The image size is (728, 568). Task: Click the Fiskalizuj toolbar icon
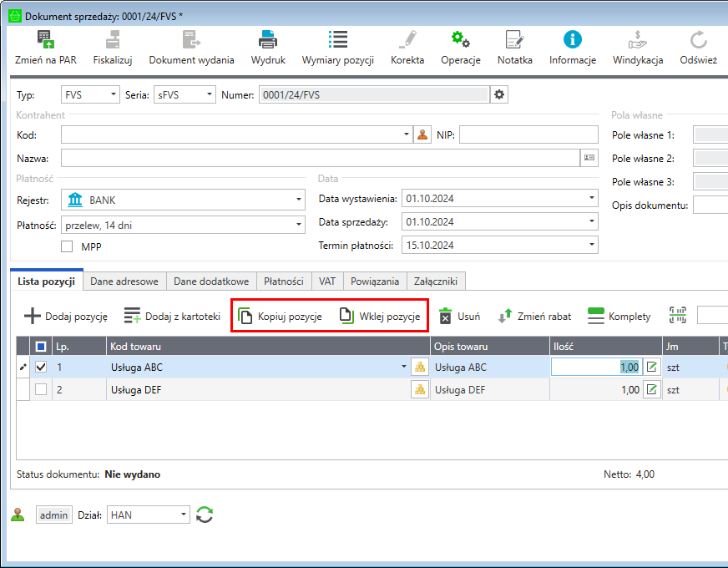[x=113, y=39]
